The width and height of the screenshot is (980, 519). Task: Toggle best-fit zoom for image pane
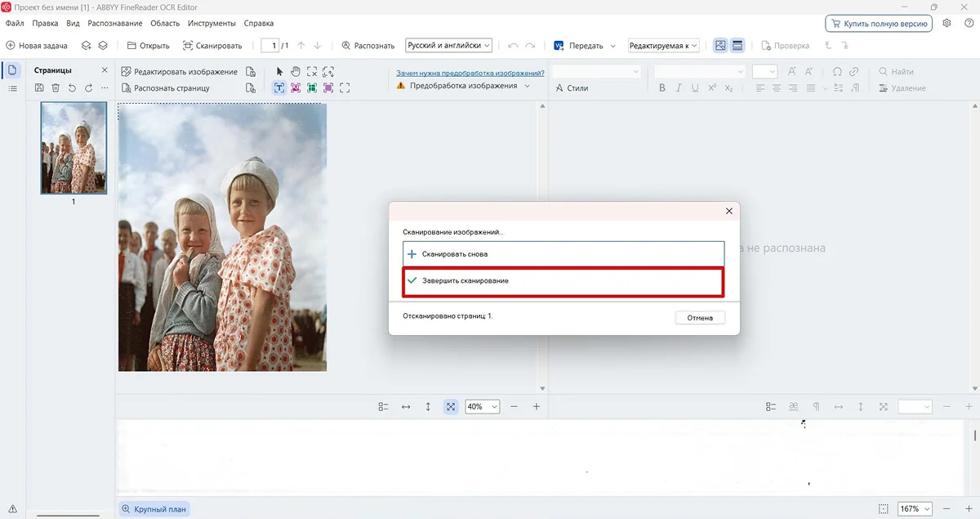pos(451,406)
